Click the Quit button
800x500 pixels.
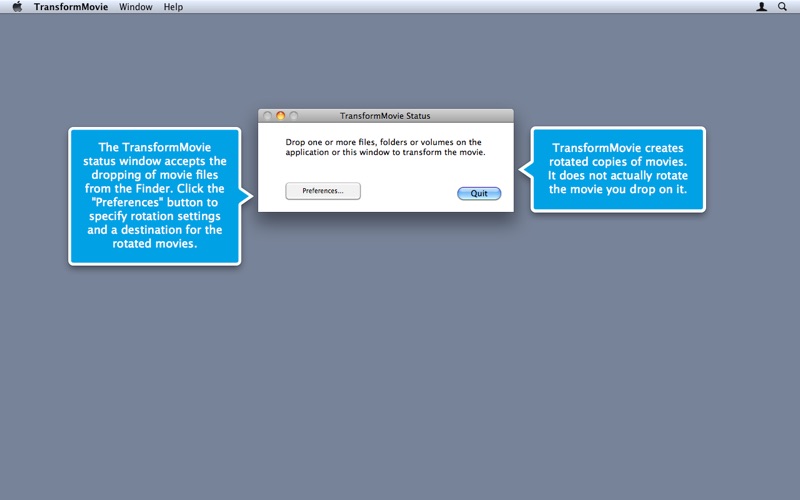point(479,193)
